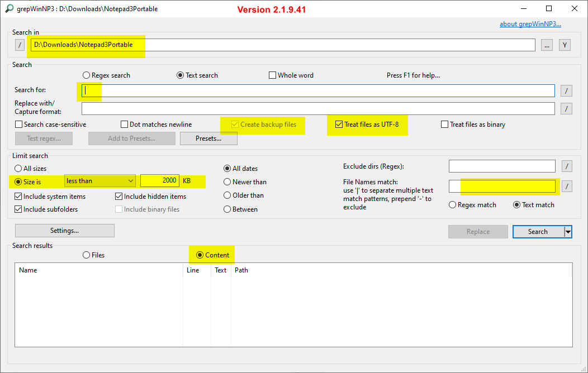Click the "Y" icon beside the browse button
The image size is (588, 373).
pos(565,45)
